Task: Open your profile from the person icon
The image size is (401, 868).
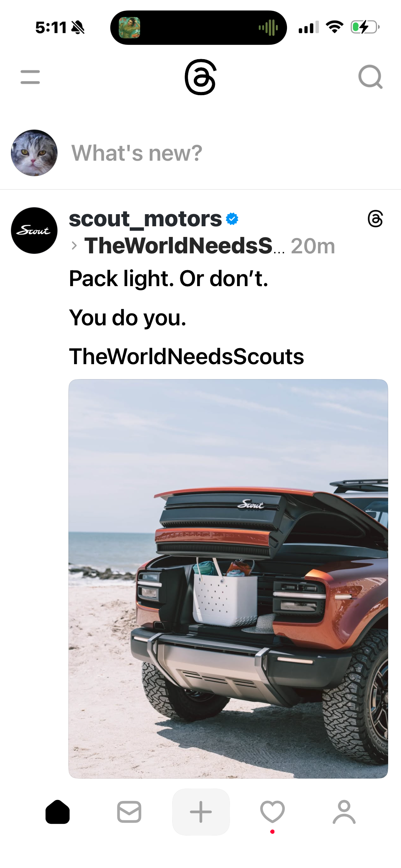Action: pyautogui.click(x=344, y=812)
